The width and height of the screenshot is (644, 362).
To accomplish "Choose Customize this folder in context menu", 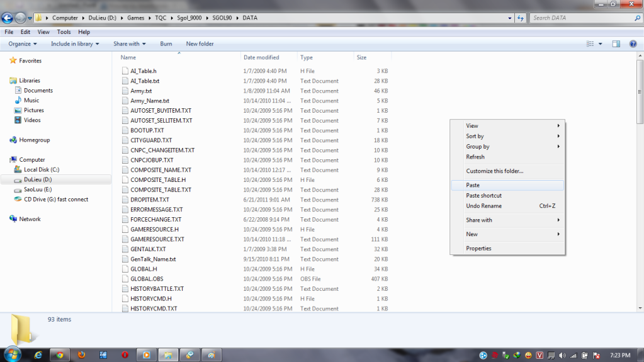I will pos(507,171).
